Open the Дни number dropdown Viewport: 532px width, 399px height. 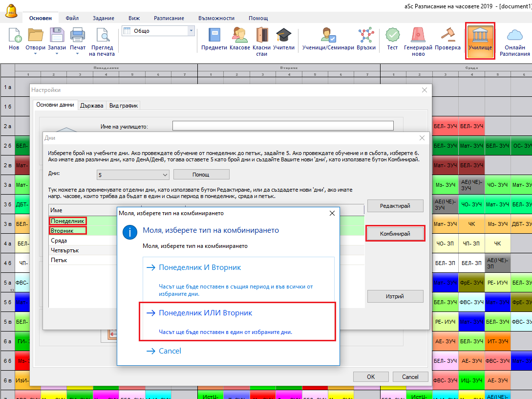coord(133,175)
